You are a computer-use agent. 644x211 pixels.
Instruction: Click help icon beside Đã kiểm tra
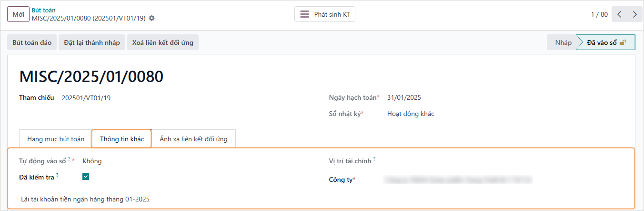coord(57,175)
